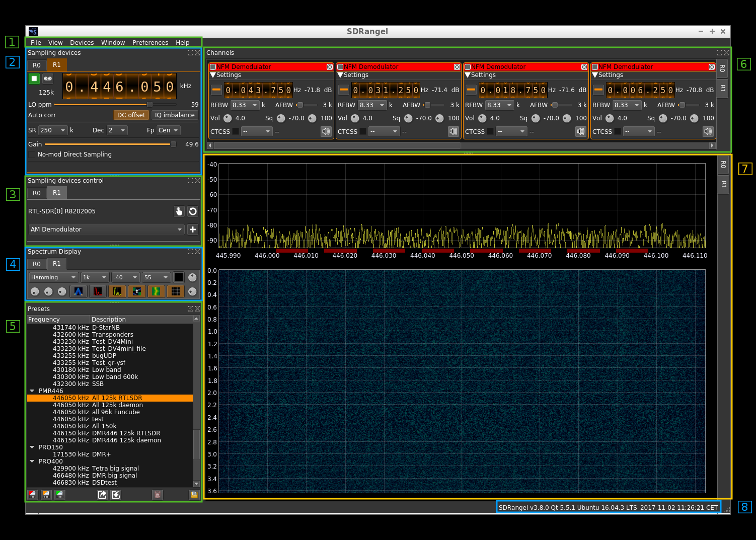Screen dimensions: 756x540
Task: Click the hand icon to change RTL-SDR device
Action: pos(179,211)
